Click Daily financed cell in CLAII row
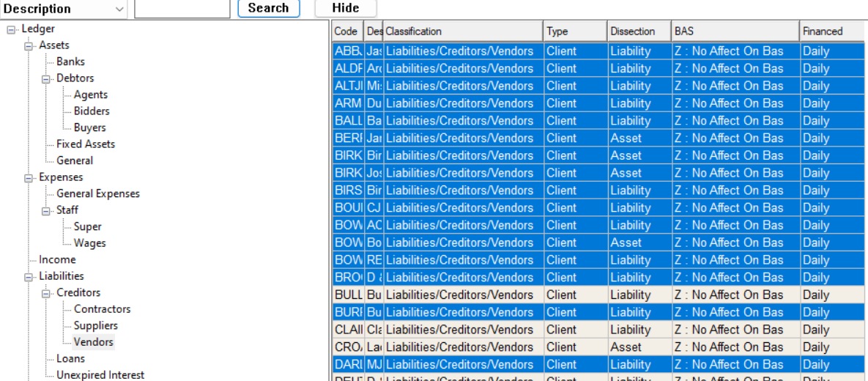 click(834, 330)
